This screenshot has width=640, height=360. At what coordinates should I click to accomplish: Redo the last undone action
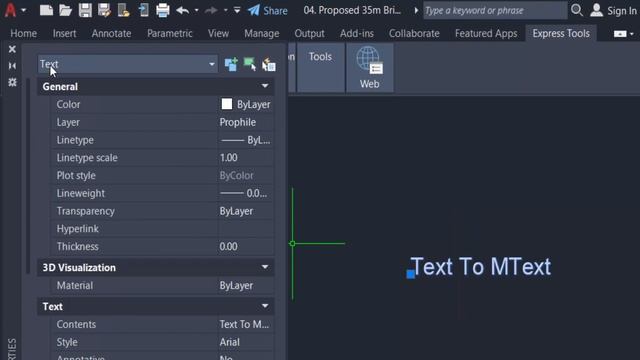[x=211, y=10]
